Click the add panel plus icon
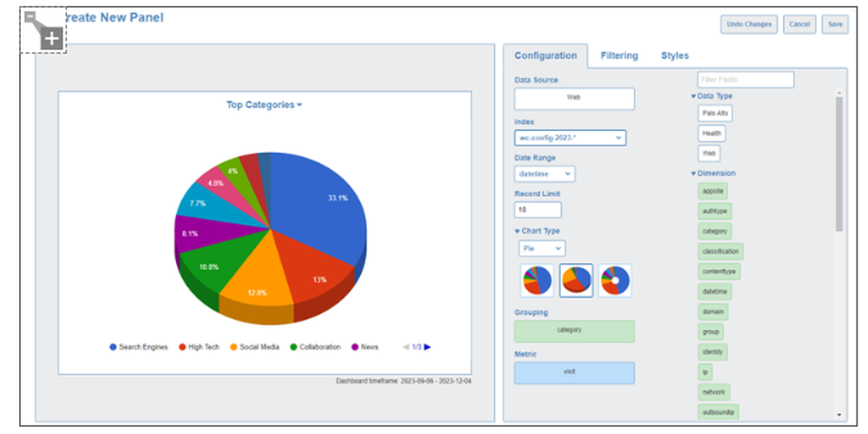Screen dimensions: 868x434 click(51, 39)
